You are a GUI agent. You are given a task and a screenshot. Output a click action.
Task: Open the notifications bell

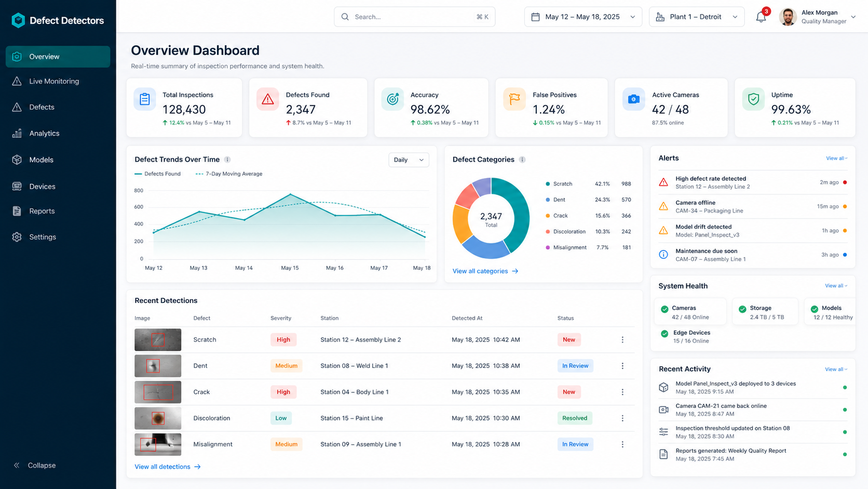pos(761,17)
